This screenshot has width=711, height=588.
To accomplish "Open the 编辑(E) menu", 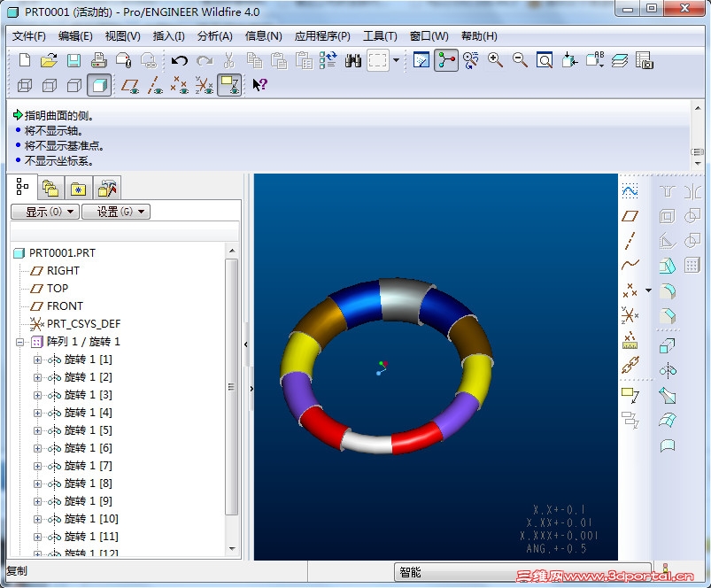I will pos(75,36).
